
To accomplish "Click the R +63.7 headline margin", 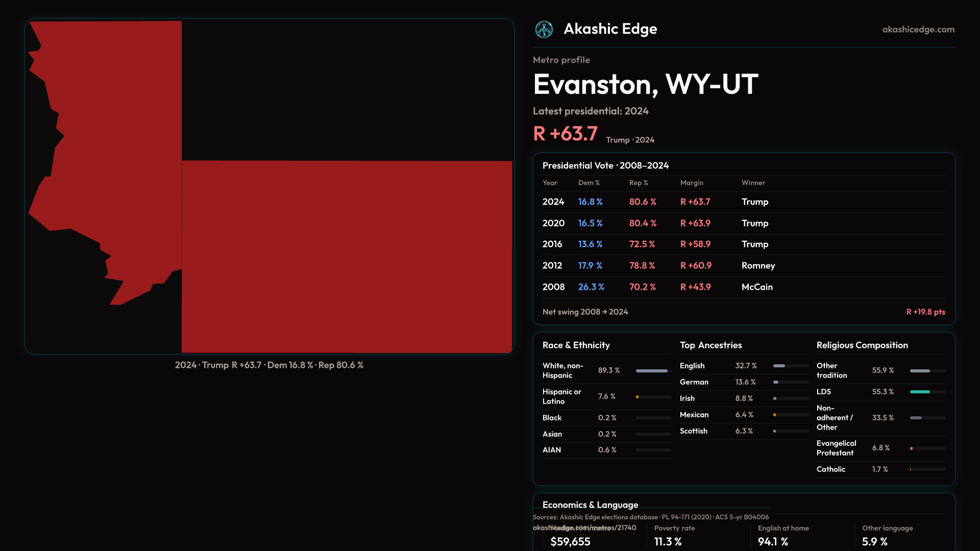I will point(565,134).
